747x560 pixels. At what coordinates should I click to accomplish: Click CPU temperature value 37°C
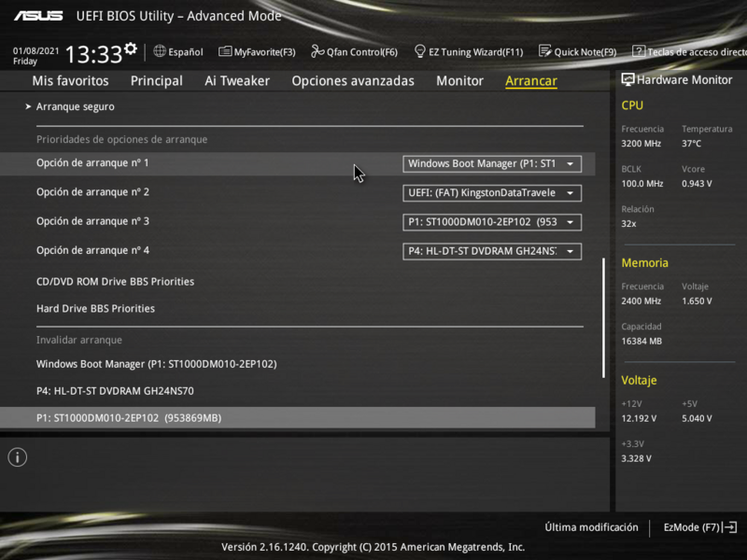[691, 144]
